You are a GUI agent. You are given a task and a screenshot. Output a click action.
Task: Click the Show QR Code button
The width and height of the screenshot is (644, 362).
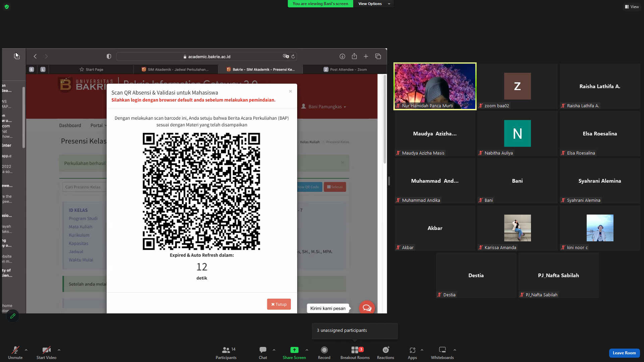(309, 187)
